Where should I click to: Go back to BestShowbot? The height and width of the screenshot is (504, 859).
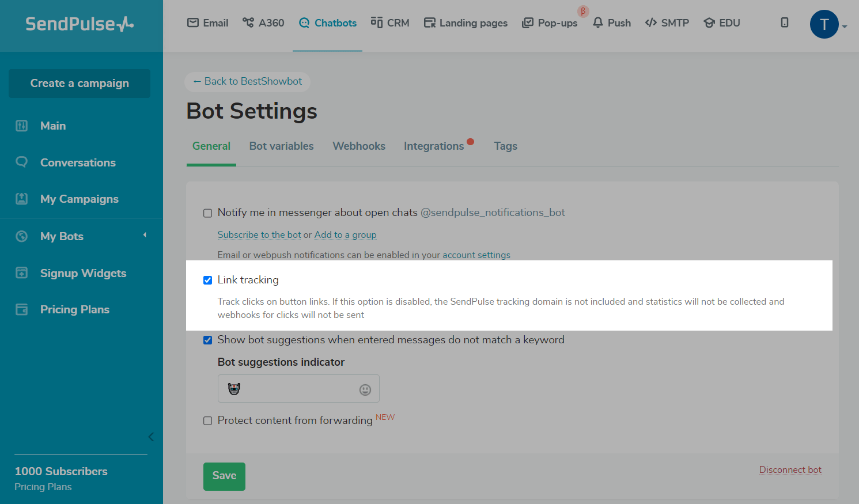tap(248, 82)
